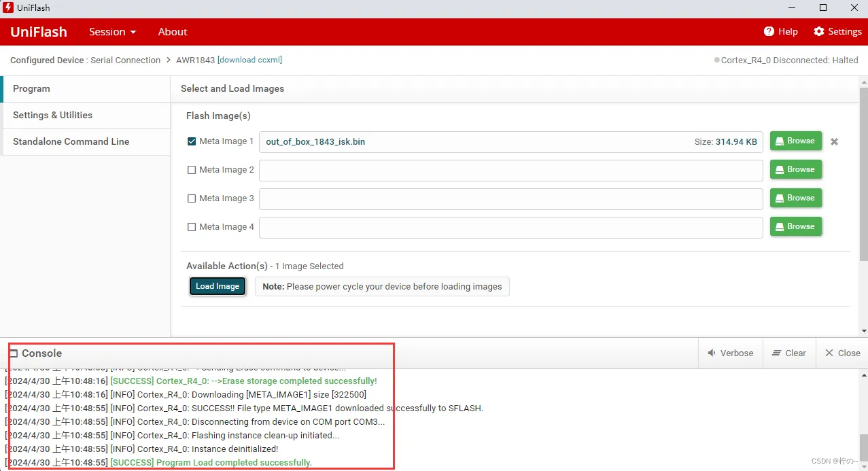Browse for Meta Image 3 file
Screen dimensions: 868x471
point(796,198)
